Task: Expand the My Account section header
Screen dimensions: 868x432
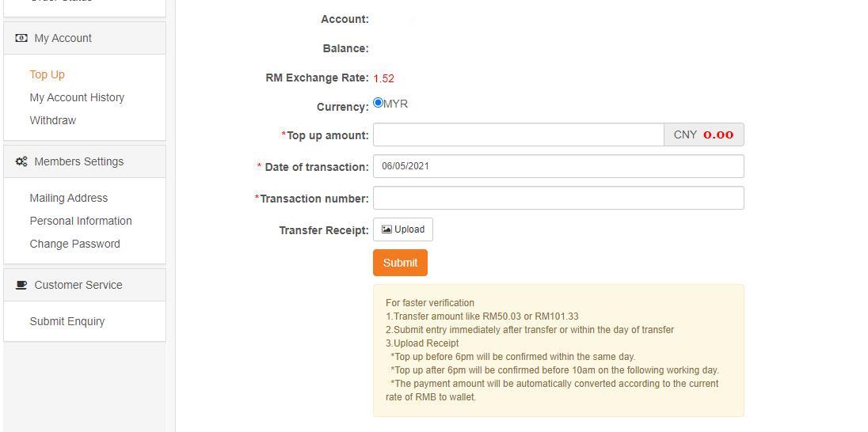Action: [85, 38]
